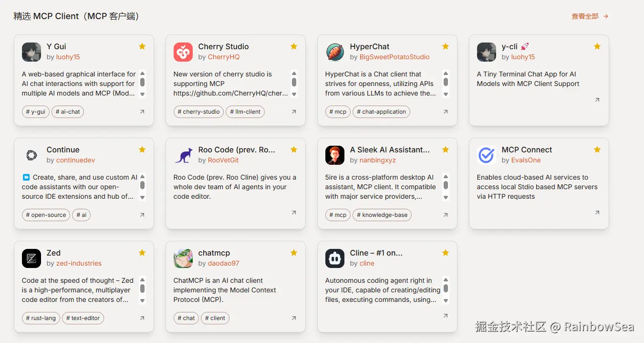Screen dimensions: 644x343
Task: Click the MCP Connect checkmark logo
Action: (x=487, y=155)
